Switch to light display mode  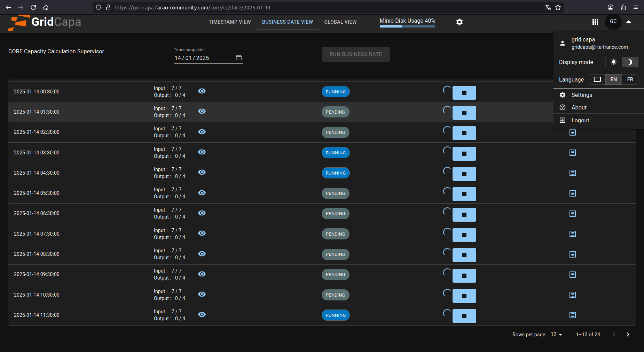613,62
